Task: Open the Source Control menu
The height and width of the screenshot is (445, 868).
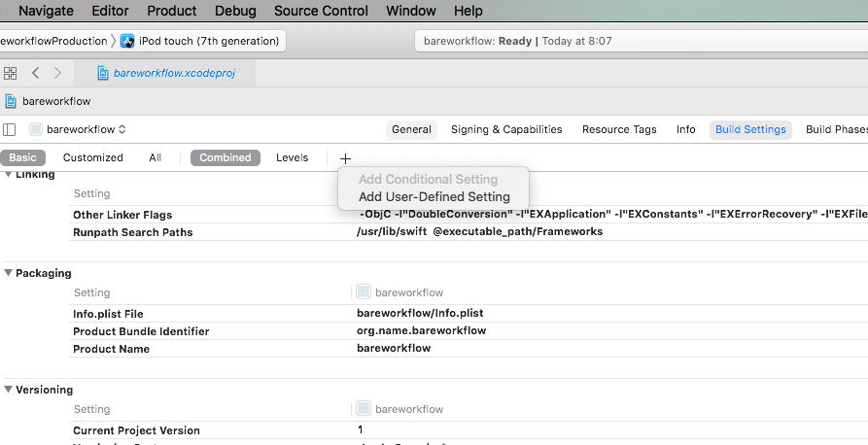Action: pyautogui.click(x=321, y=11)
